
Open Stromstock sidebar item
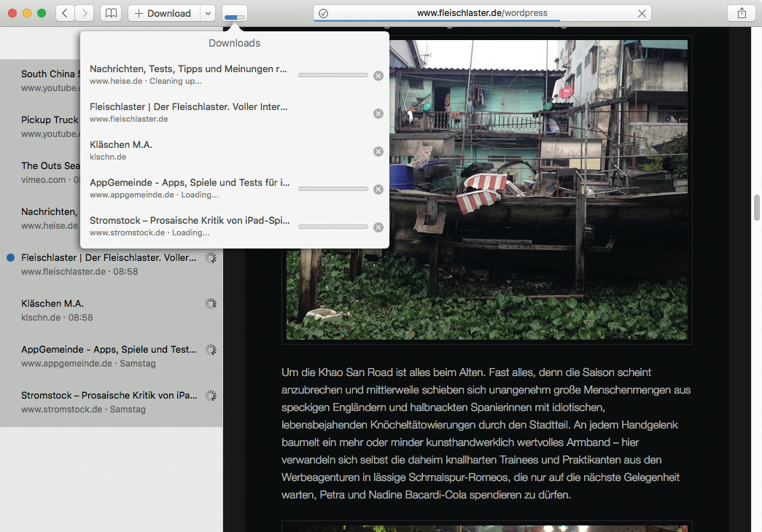pyautogui.click(x=112, y=402)
